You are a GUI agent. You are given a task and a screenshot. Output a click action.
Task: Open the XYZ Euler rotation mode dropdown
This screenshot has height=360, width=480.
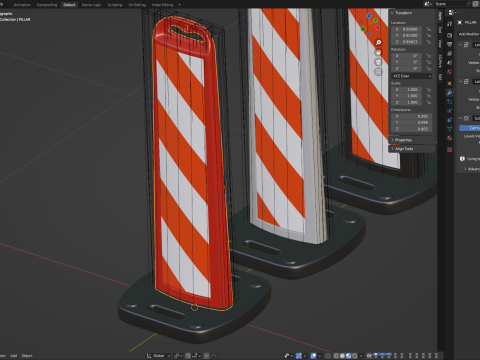click(412, 76)
